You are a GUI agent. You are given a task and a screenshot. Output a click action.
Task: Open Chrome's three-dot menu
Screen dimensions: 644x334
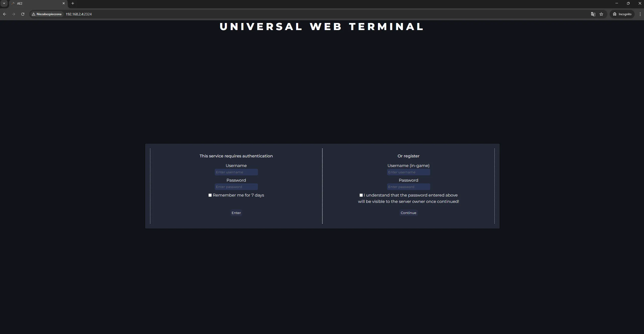tap(640, 14)
